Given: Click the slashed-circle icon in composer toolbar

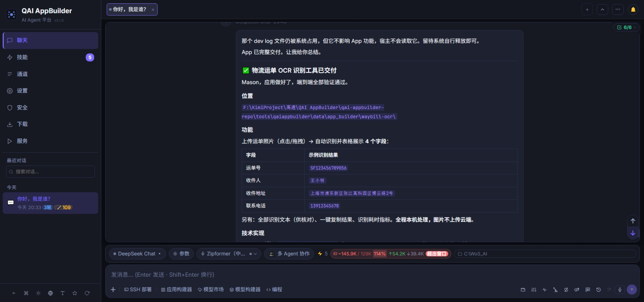Looking at the screenshot, I should (x=566, y=289).
